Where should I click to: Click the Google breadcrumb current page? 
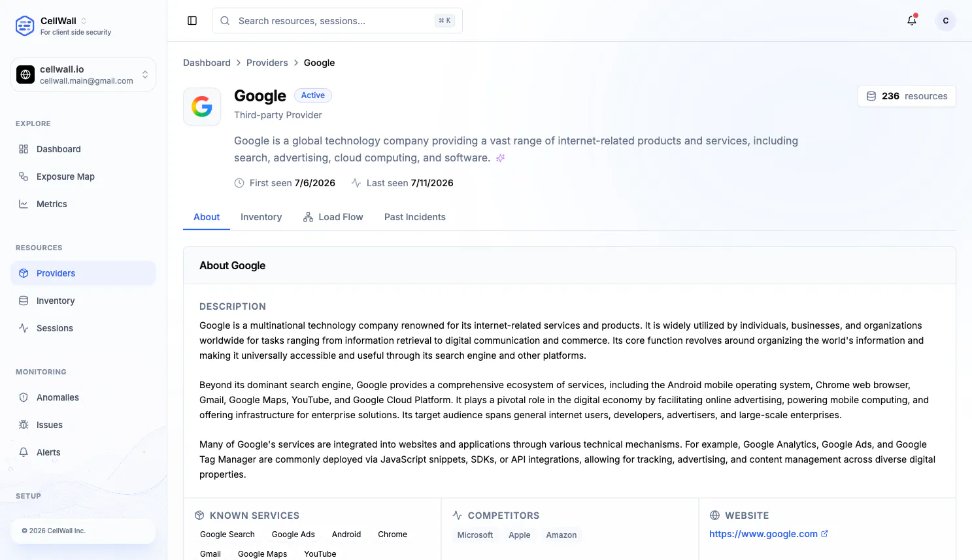(x=319, y=63)
